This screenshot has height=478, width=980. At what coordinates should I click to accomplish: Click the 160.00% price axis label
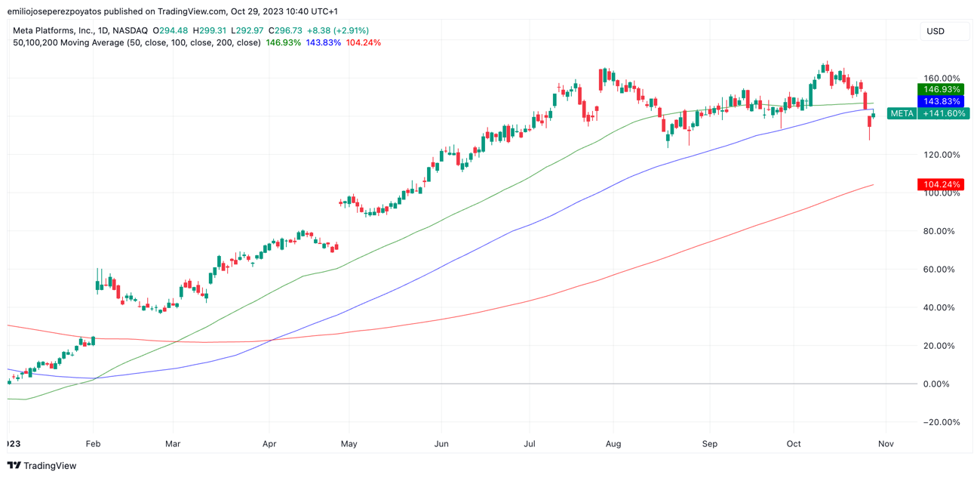pos(942,79)
